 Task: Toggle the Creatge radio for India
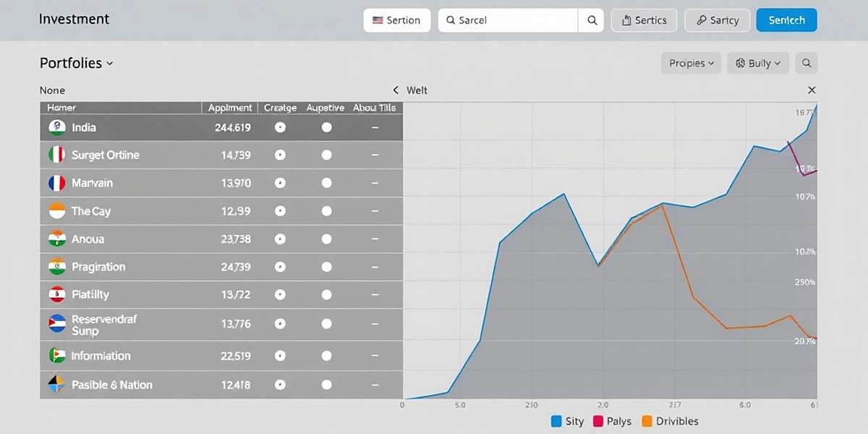click(x=280, y=127)
